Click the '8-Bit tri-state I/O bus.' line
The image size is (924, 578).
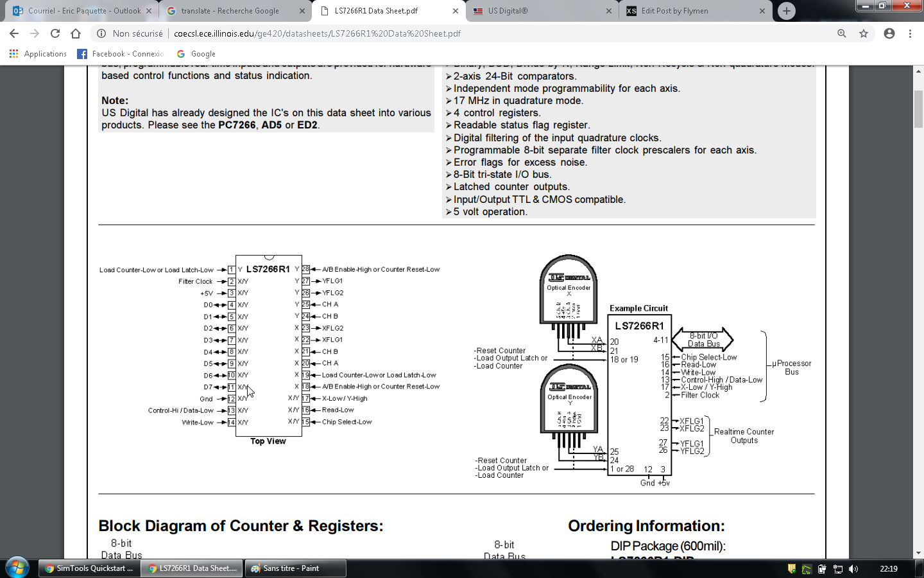click(502, 175)
